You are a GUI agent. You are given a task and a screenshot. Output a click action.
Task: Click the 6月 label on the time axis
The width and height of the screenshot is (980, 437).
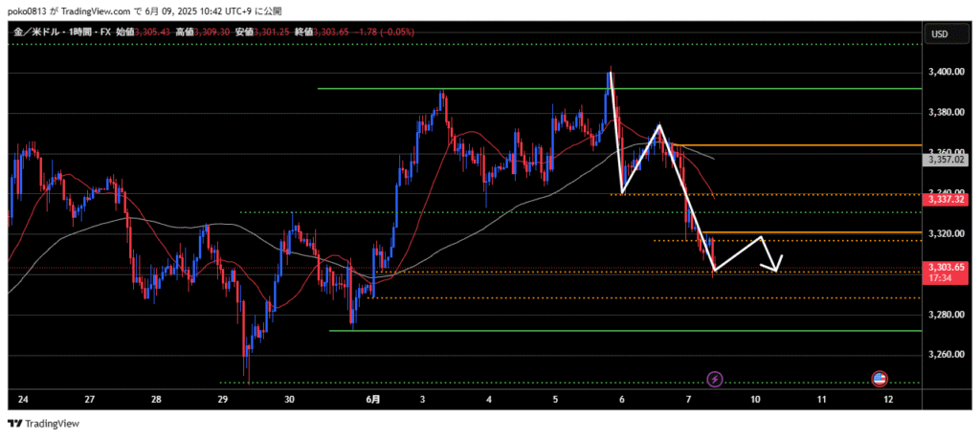pyautogui.click(x=373, y=399)
